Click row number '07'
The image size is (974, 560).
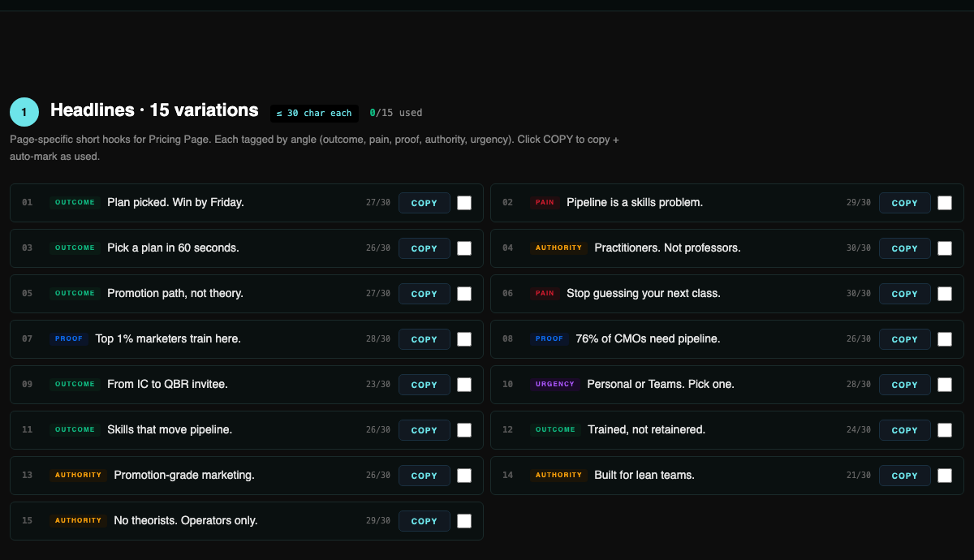click(x=28, y=339)
